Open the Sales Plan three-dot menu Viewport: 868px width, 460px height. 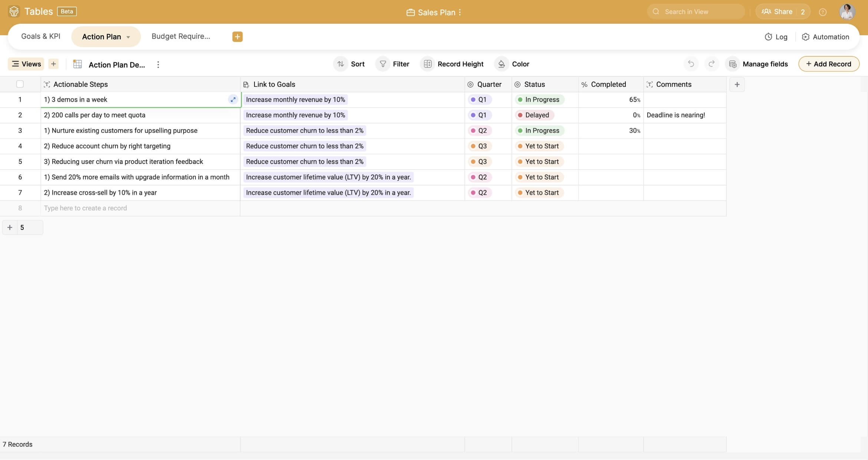pos(460,12)
